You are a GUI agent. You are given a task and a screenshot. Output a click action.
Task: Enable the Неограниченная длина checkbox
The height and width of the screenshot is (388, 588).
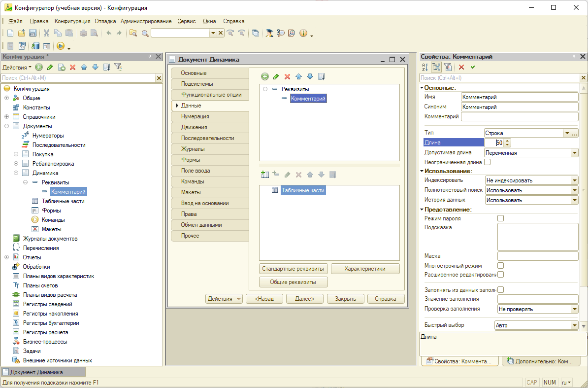coord(487,162)
